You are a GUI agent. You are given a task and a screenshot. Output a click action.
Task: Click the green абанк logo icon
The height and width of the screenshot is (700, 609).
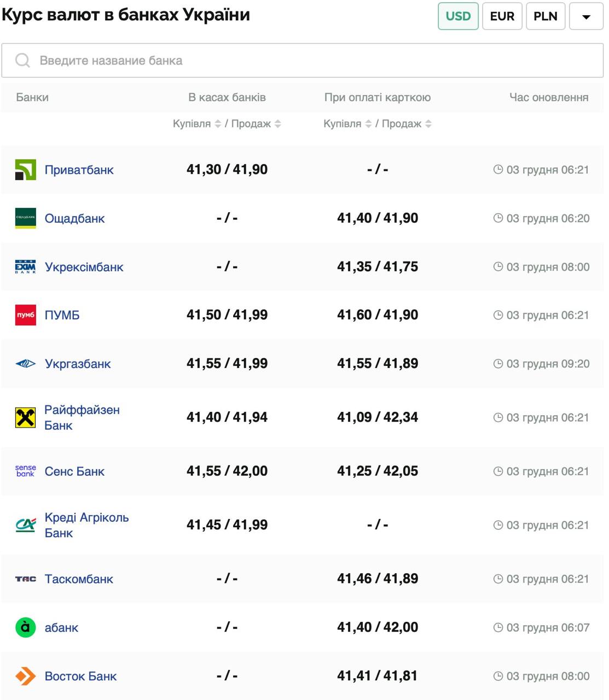(26, 627)
